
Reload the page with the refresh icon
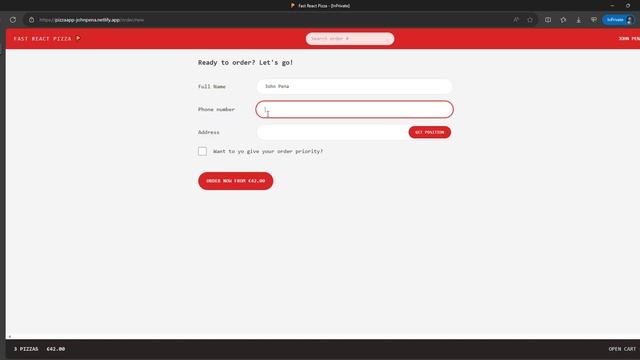point(13,20)
